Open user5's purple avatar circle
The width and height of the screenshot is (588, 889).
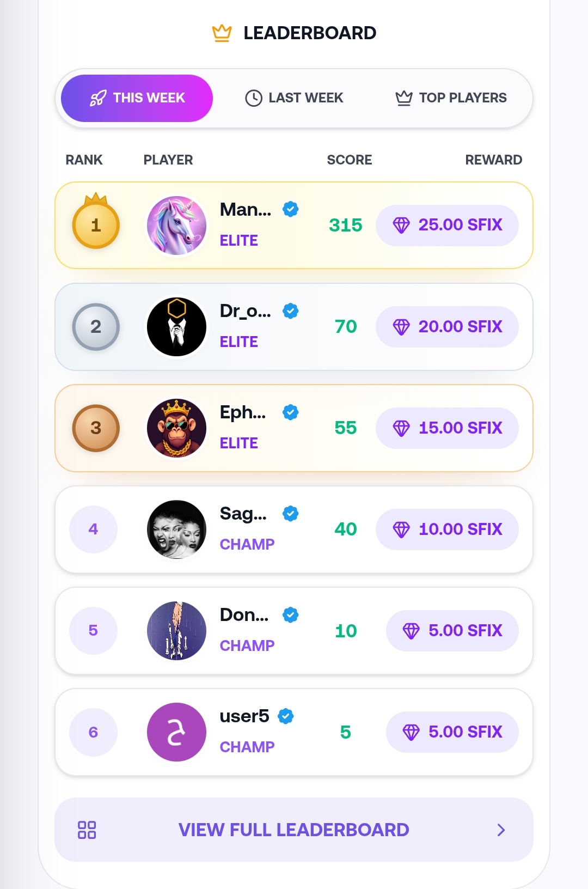tap(177, 732)
